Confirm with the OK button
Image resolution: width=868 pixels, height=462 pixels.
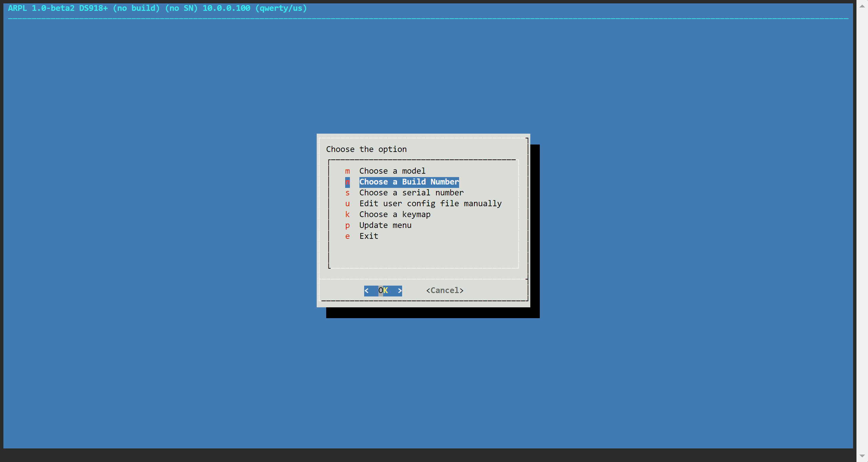pyautogui.click(x=383, y=291)
